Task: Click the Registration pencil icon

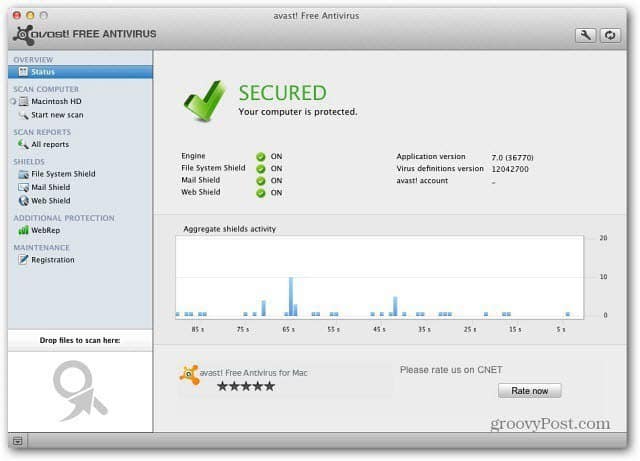Action: click(23, 260)
